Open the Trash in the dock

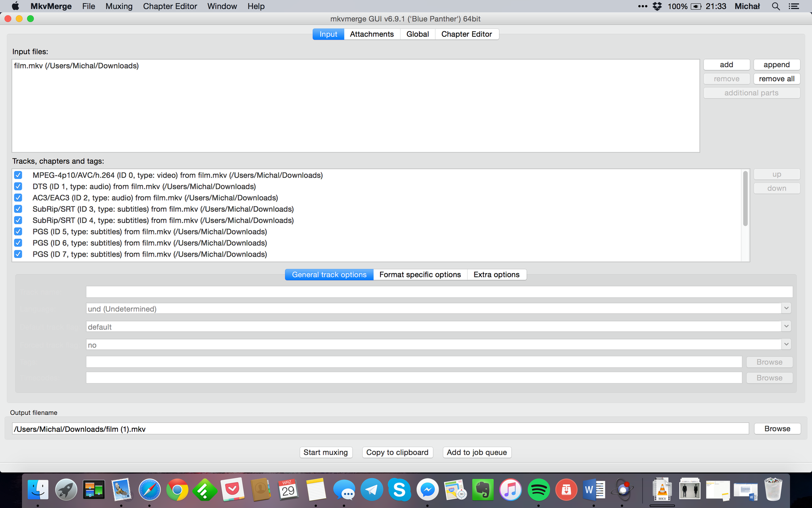coord(773,490)
